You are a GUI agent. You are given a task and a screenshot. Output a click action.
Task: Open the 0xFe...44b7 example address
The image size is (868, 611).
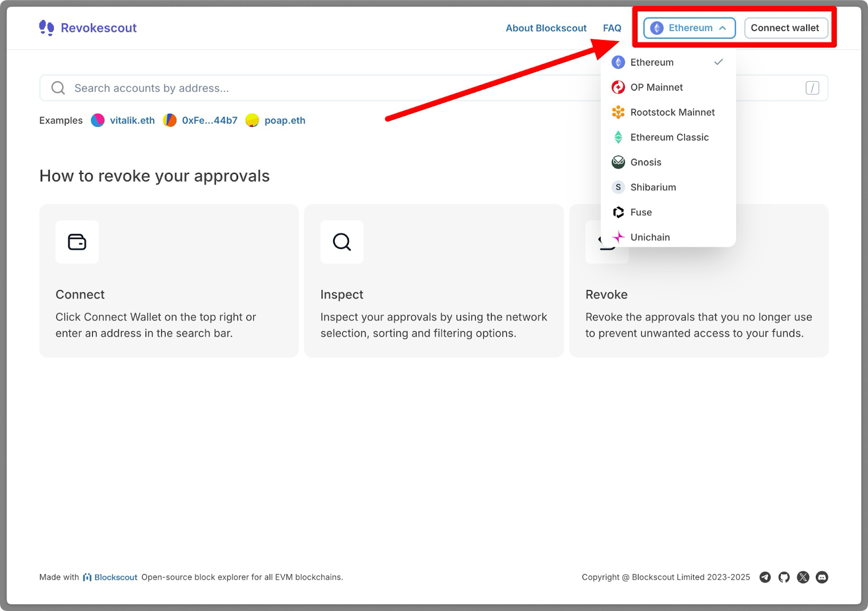[209, 120]
